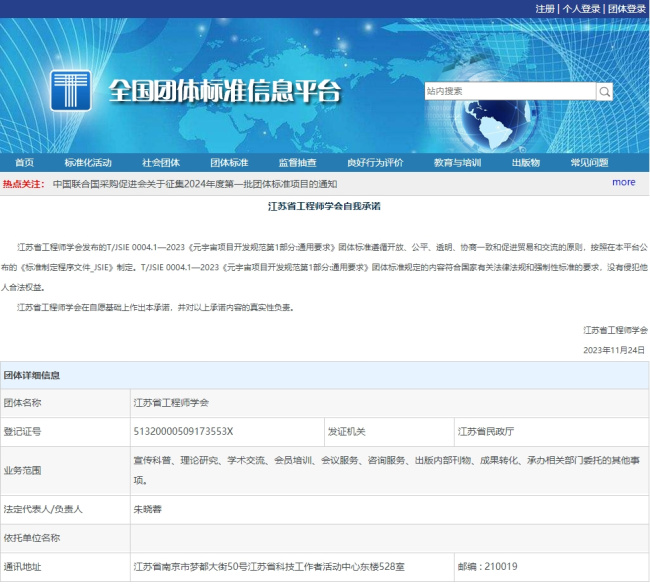Open the 注册 link
This screenshot has height=588, width=650.
point(544,8)
